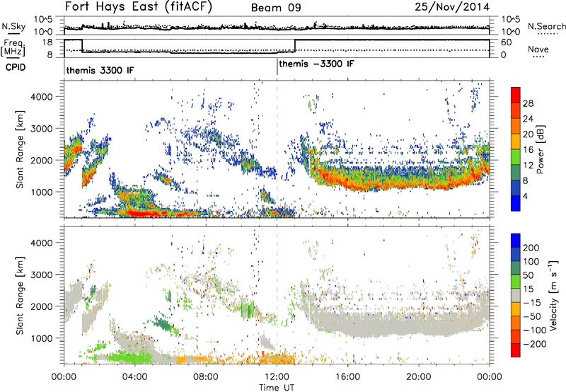Screen dimensions: 566x392
Task: Click the 'Fort Hays East (fitACF)' title
Action: pyautogui.click(x=139, y=7)
